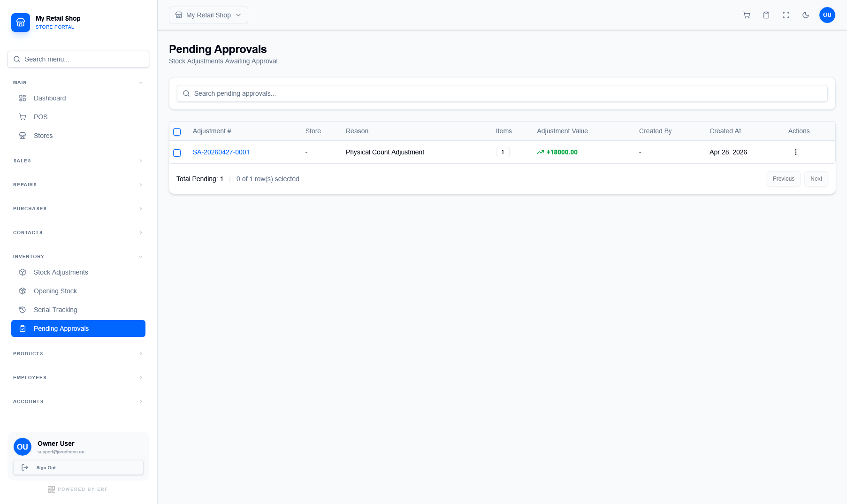Click the Apr 28, 2026 date cell

point(728,152)
